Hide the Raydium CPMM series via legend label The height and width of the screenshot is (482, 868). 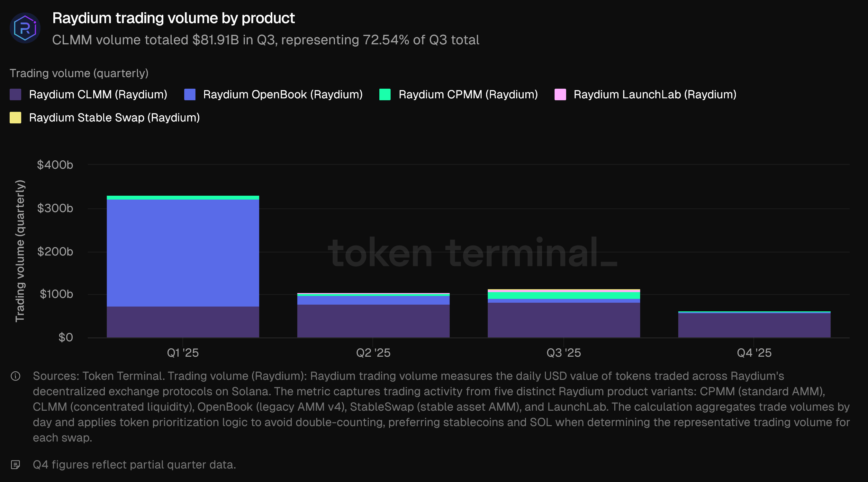tap(468, 95)
